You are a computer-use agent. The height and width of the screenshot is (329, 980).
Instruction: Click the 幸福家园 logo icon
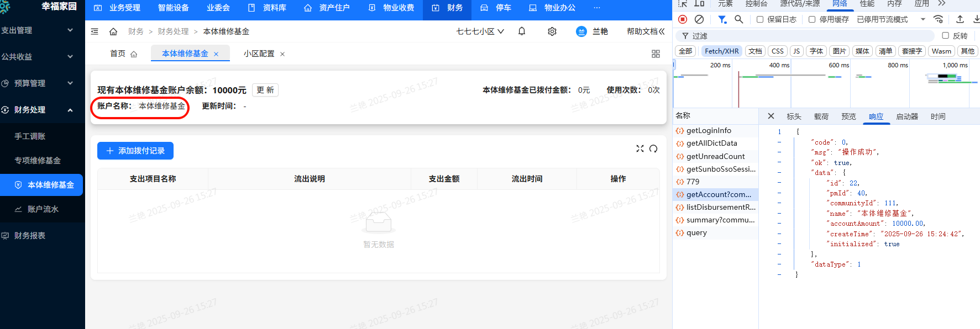tap(4, 6)
